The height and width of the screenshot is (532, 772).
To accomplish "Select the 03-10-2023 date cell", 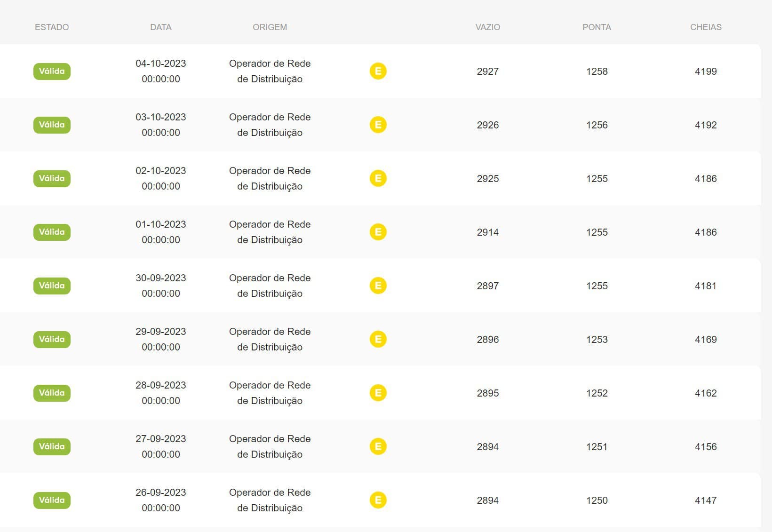I will point(161,125).
